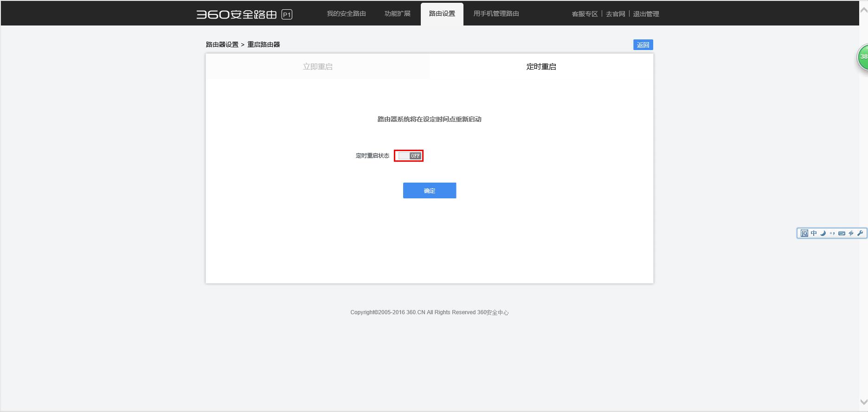The width and height of the screenshot is (868, 412).
Task: Toggle the 定时重启状态 OFF switch
Action: point(409,156)
